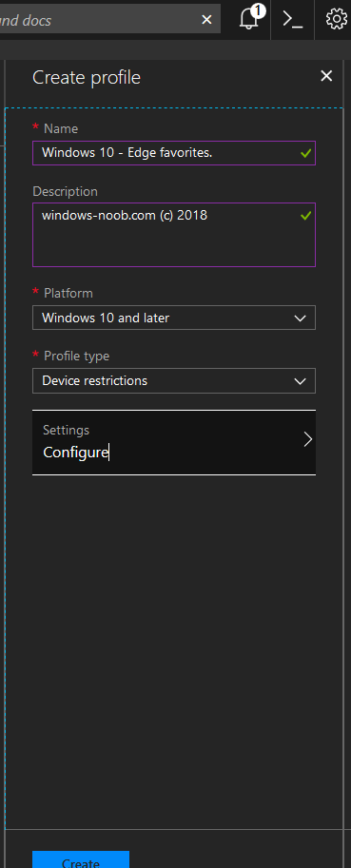
Task: Close the Create profile blade
Action: pos(326,76)
